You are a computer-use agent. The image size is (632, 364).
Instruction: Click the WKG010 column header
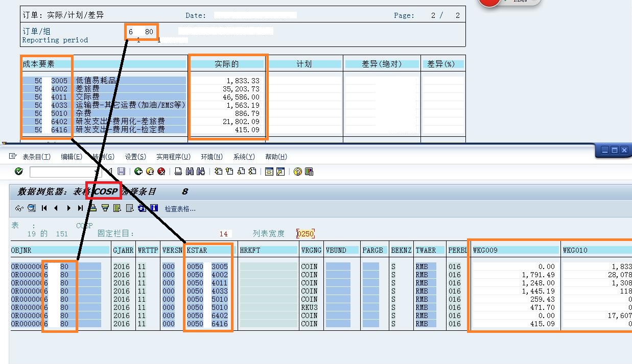point(597,250)
